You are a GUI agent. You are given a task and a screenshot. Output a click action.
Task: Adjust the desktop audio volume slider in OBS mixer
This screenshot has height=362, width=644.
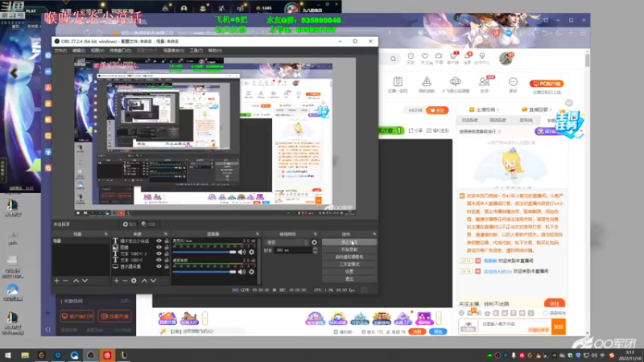(x=204, y=272)
